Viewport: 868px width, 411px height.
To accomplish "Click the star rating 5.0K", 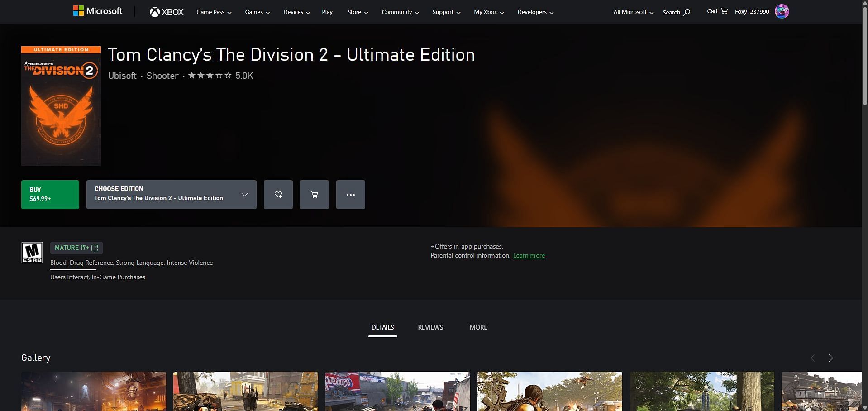I will pos(220,76).
